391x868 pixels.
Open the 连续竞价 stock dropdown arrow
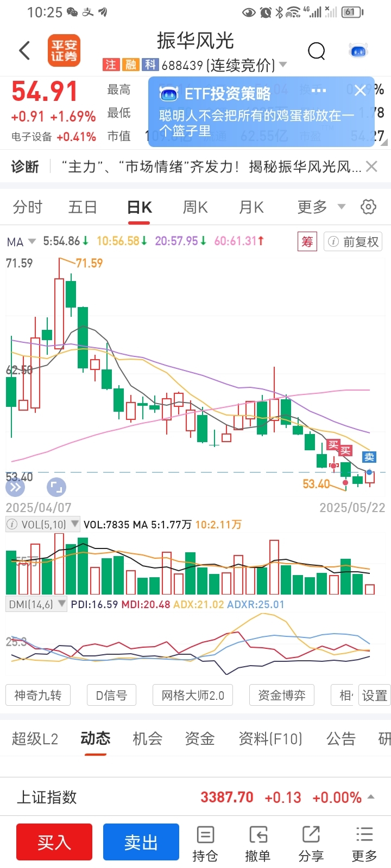coord(283,65)
